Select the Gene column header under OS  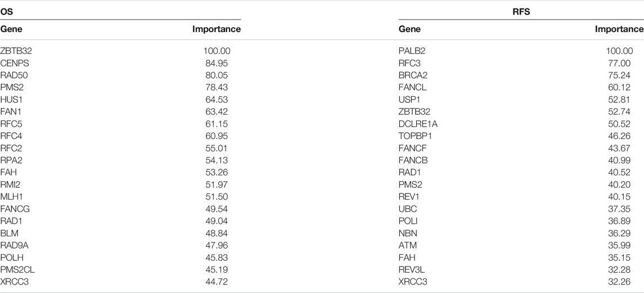coord(11,29)
